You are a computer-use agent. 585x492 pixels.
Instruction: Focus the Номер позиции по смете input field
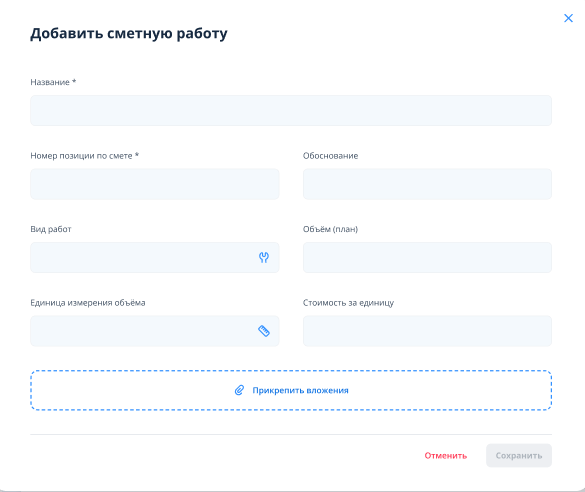coord(155,184)
